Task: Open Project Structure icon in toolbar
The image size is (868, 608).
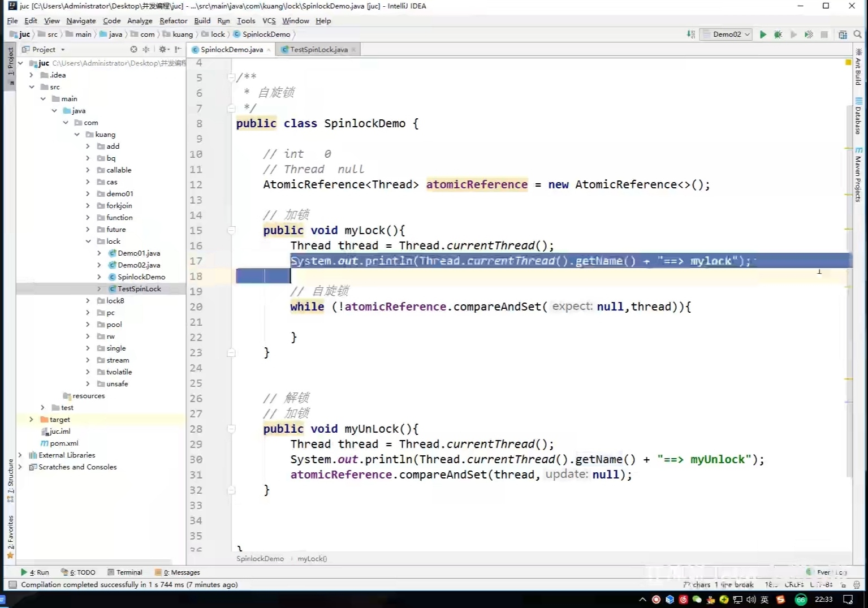Action: pyautogui.click(x=843, y=35)
